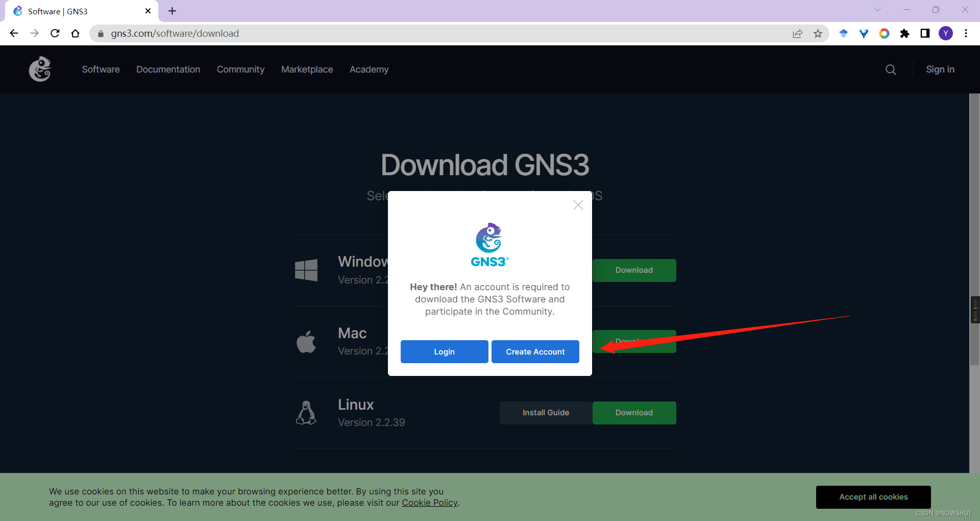Open Chrome three-dot menu
This screenshot has width=980, height=521.
966,33
